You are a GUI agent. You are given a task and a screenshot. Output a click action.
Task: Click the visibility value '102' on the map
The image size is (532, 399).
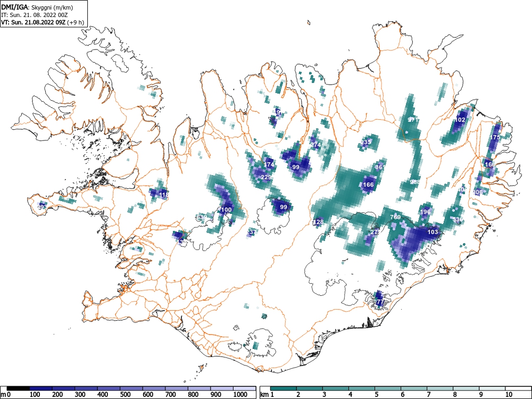click(460, 120)
